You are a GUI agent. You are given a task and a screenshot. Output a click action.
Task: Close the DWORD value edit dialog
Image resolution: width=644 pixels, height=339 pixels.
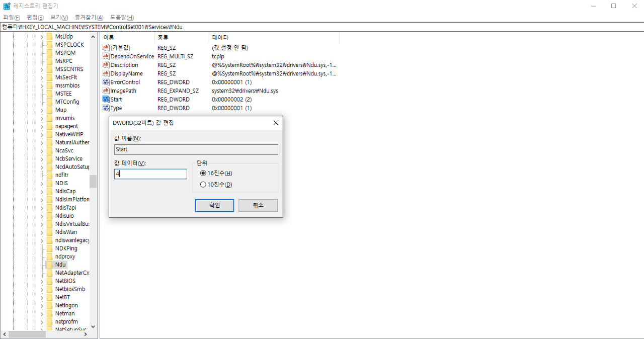pos(276,123)
